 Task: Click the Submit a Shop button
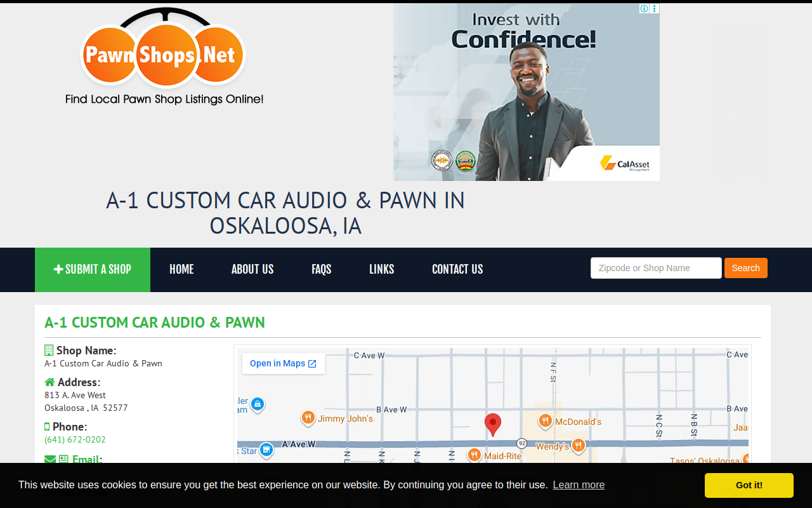93,270
